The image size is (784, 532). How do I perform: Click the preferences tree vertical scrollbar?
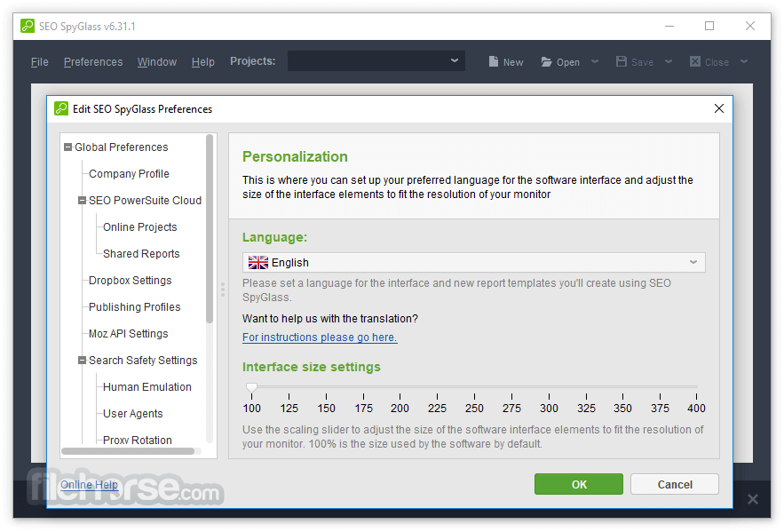click(x=210, y=228)
